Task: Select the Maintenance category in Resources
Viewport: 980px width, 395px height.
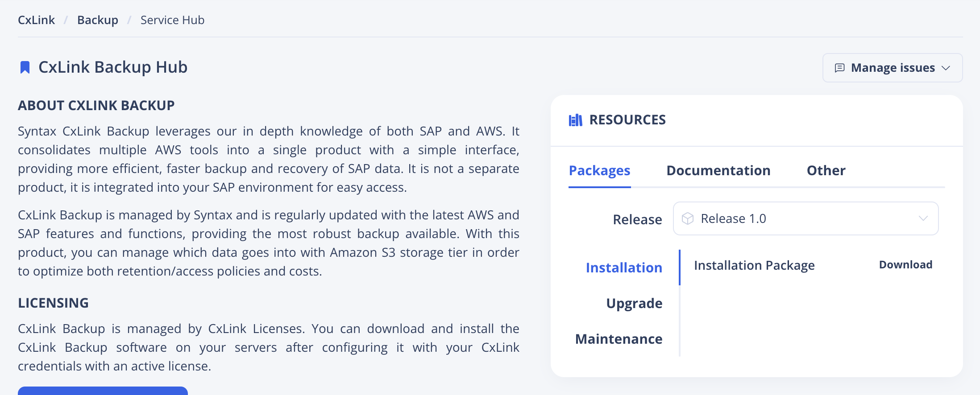Action: (x=619, y=339)
